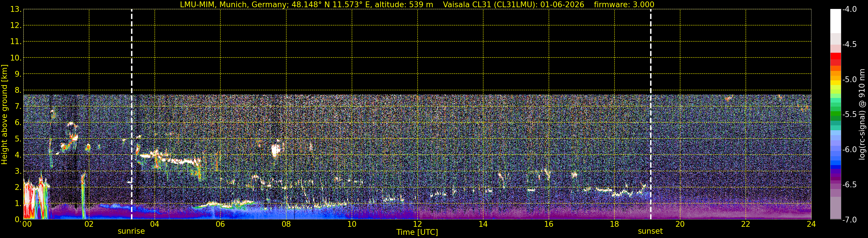Viewport: 868px width, 238px height.
Task: Click the white top of the colorbar
Action: pos(835,21)
